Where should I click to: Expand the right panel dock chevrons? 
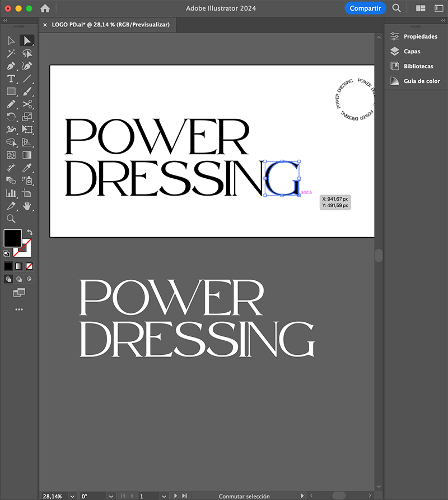coord(443,20)
